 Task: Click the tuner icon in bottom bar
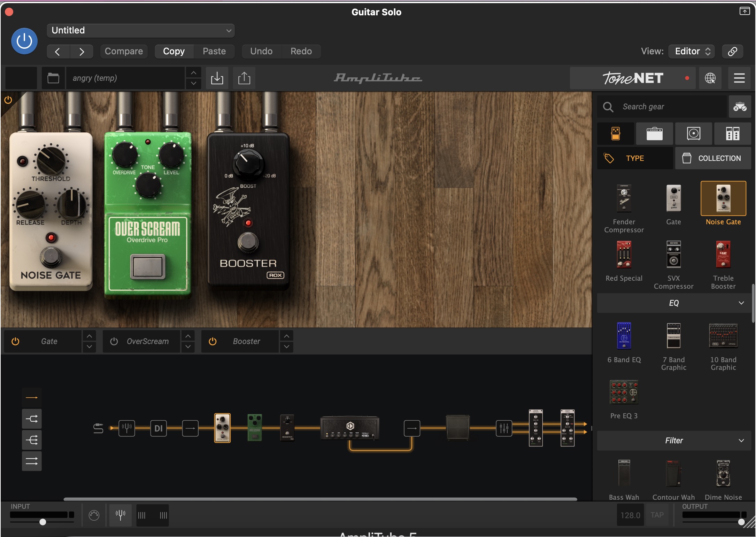(x=121, y=515)
